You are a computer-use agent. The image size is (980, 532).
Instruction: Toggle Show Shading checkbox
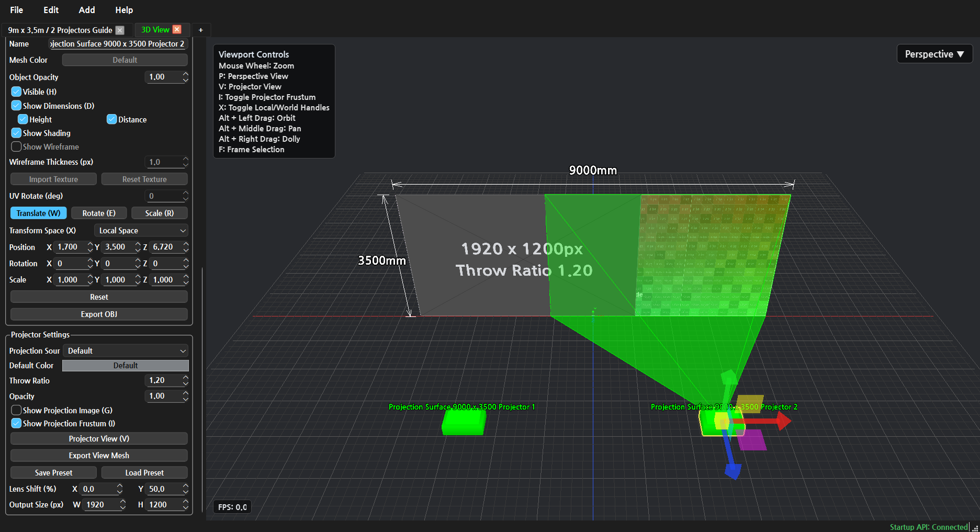click(x=16, y=133)
